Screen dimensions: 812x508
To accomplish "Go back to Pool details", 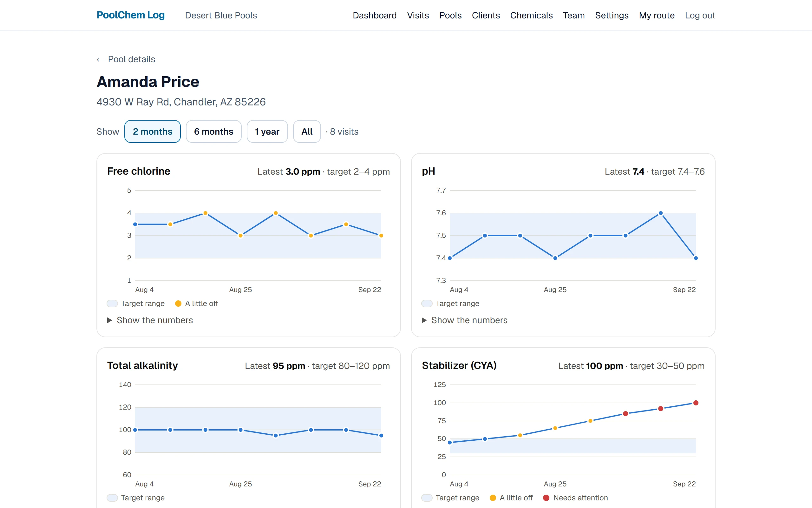I will click(126, 59).
